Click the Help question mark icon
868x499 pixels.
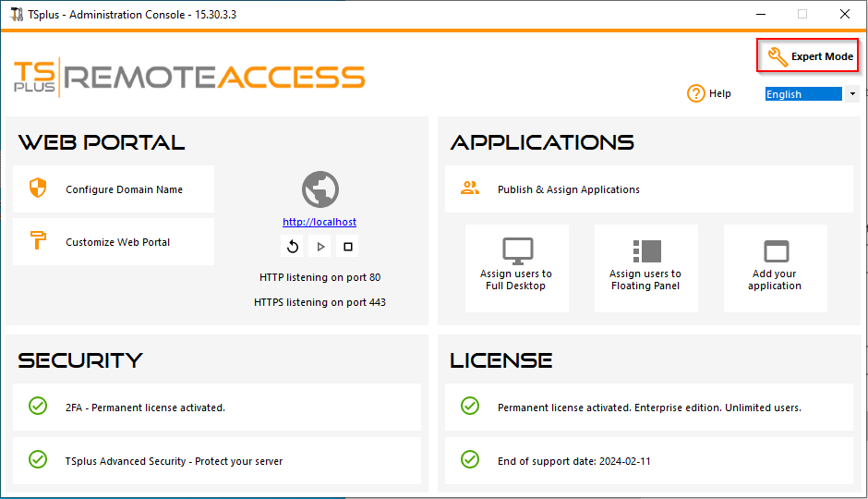(x=695, y=93)
